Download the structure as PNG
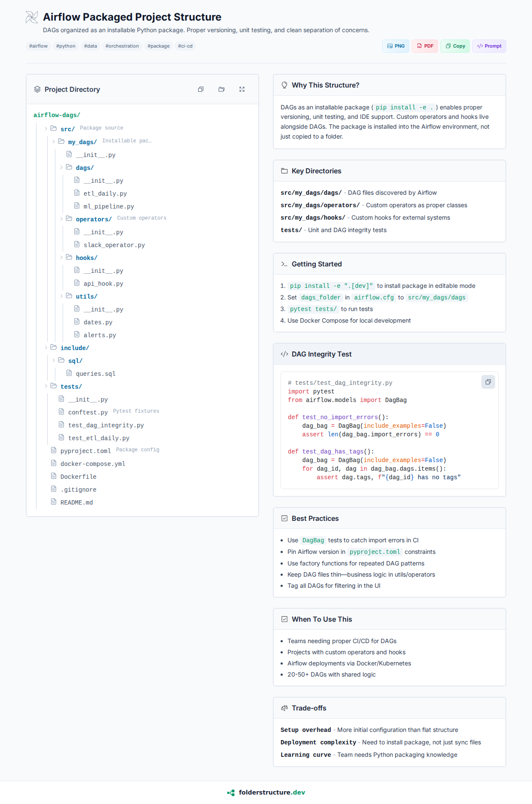This screenshot has height=804, width=532. [x=396, y=46]
